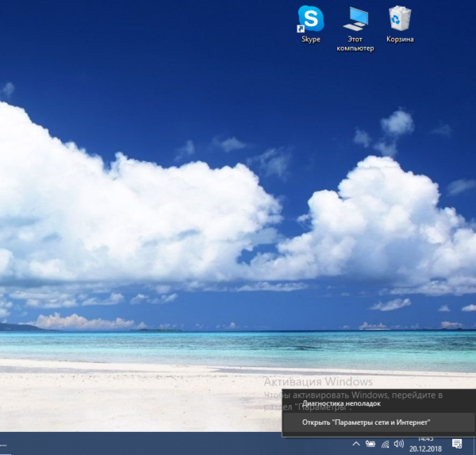Choose Открыть "Параметры сети и Интернет"

coord(379,422)
